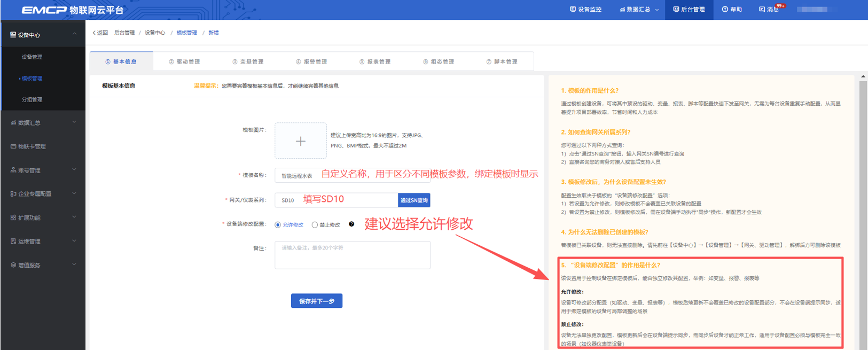Click the help tooltip icon beside 禁止修改
The height and width of the screenshot is (350, 868).
pos(351,224)
